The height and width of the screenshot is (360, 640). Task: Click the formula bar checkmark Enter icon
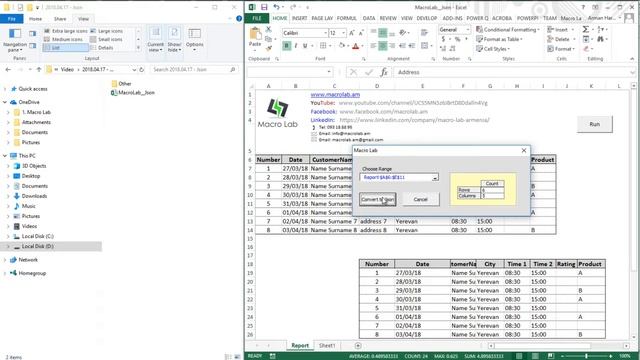pyautogui.click(x=369, y=72)
